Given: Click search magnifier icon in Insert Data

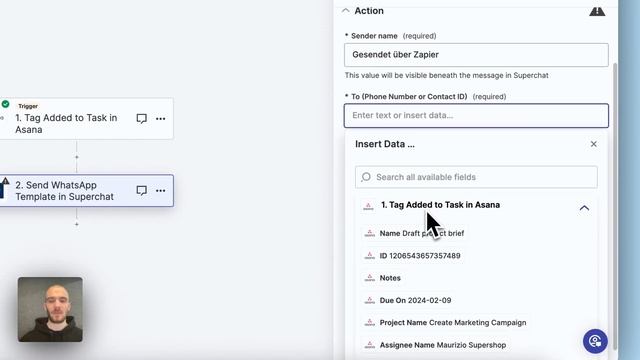Looking at the screenshot, I should click(366, 177).
